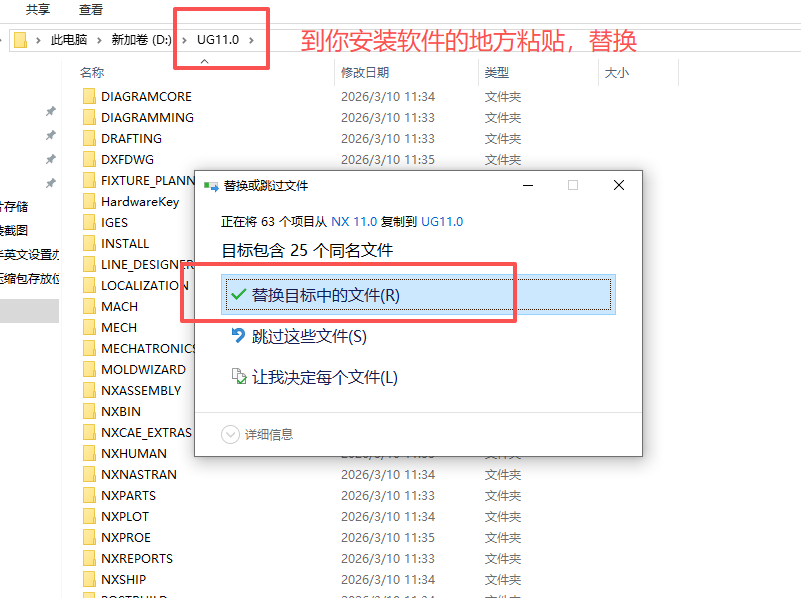The width and height of the screenshot is (801, 608).
Task: Click the folder icon in the address bar
Action: 18,38
